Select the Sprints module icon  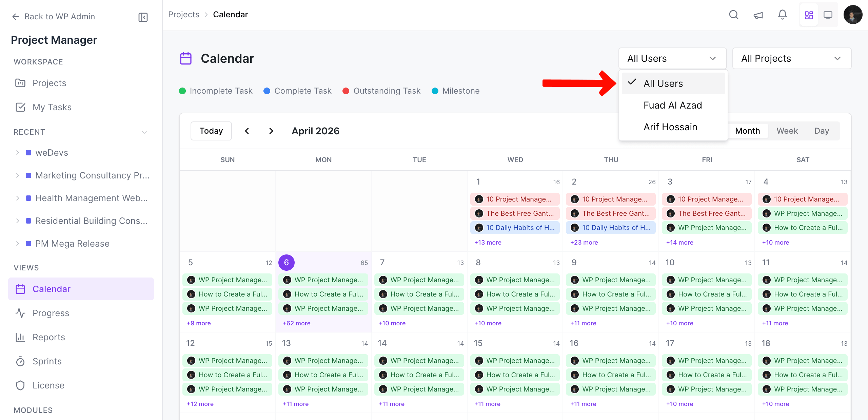tap(20, 361)
